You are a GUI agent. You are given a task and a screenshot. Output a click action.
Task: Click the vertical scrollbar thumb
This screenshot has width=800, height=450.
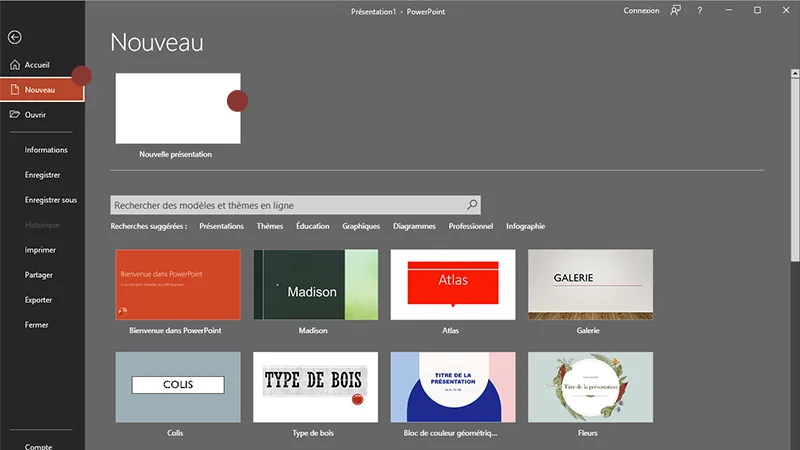pos(795,170)
